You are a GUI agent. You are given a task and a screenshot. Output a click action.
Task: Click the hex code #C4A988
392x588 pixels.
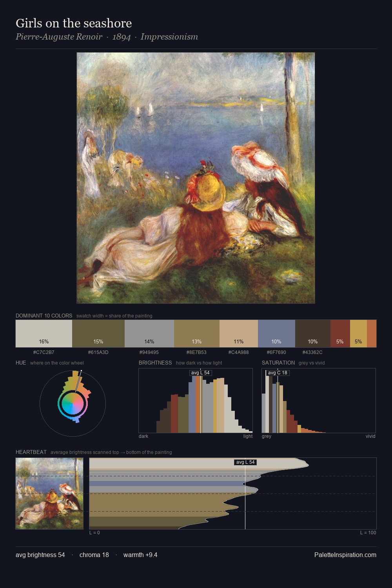pyautogui.click(x=239, y=352)
